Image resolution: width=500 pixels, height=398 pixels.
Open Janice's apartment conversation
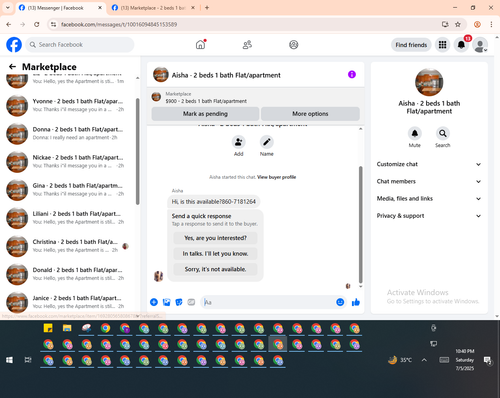coord(69,302)
